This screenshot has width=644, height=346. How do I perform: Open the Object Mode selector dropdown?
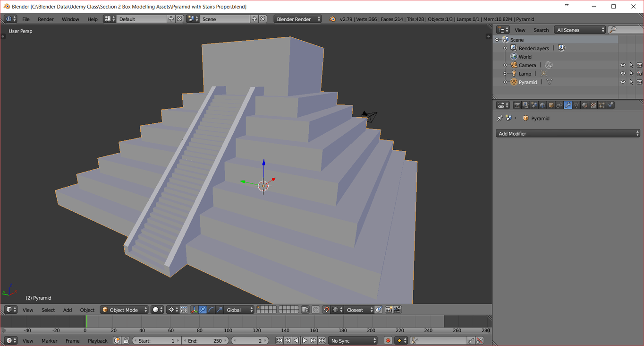(124, 310)
